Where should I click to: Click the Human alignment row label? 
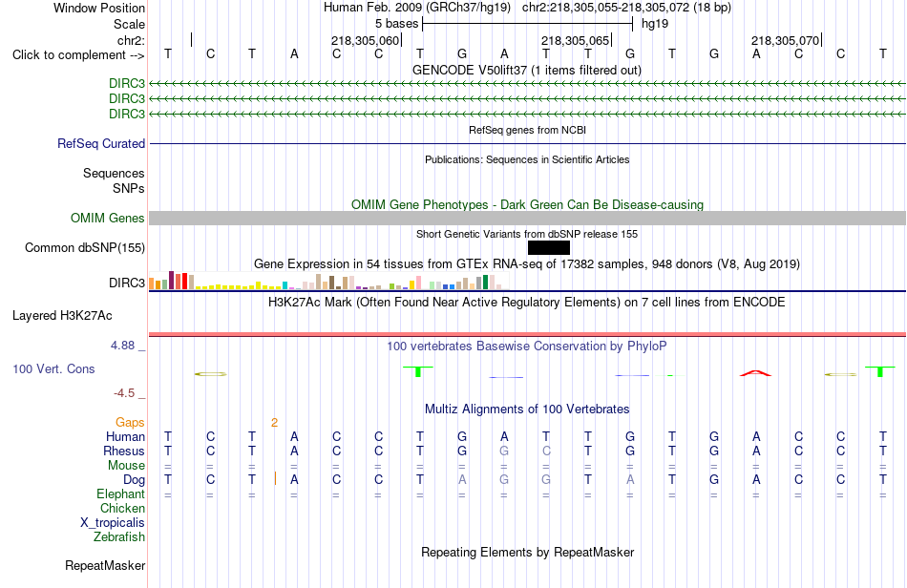125,436
